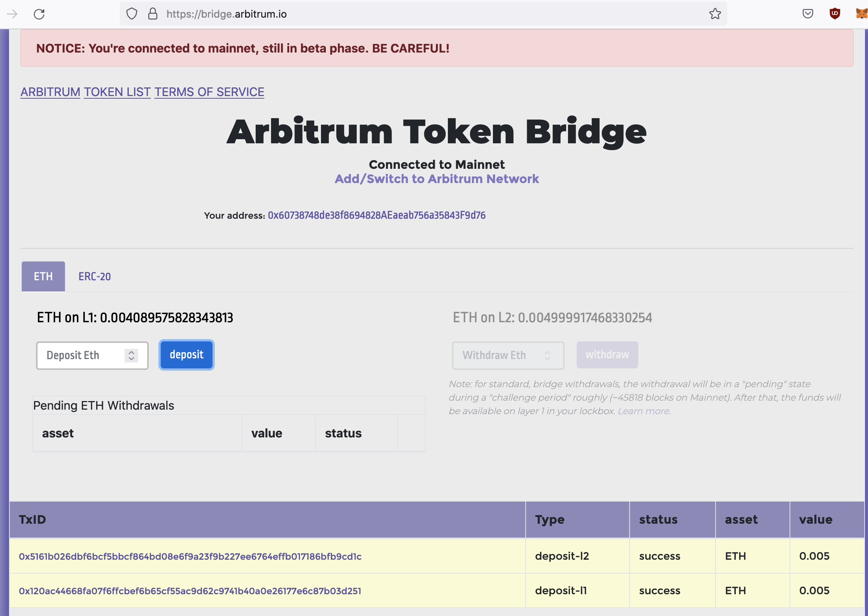Image resolution: width=868 pixels, height=616 pixels.
Task: Click the Deposit Eth input field
Action: tap(92, 355)
